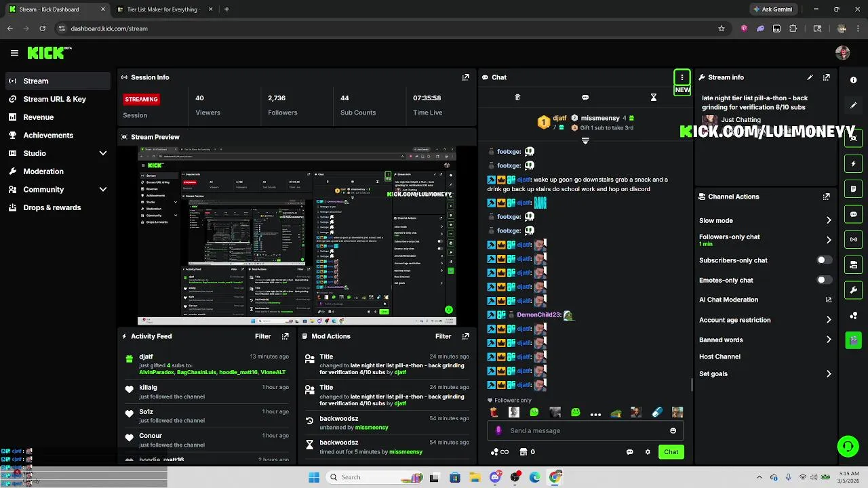Image resolution: width=868 pixels, height=488 pixels.
Task: Click the wrench icon in right sidebar
Action: coord(854,290)
